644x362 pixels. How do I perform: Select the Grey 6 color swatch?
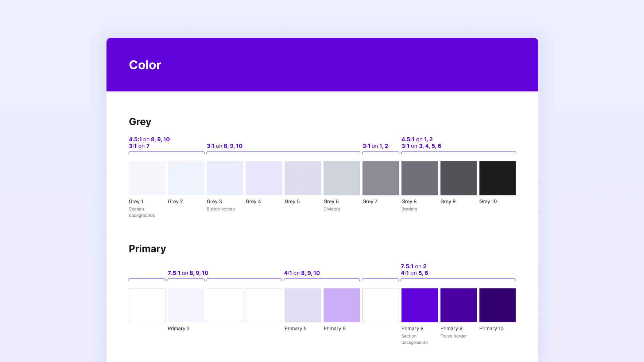click(x=342, y=178)
